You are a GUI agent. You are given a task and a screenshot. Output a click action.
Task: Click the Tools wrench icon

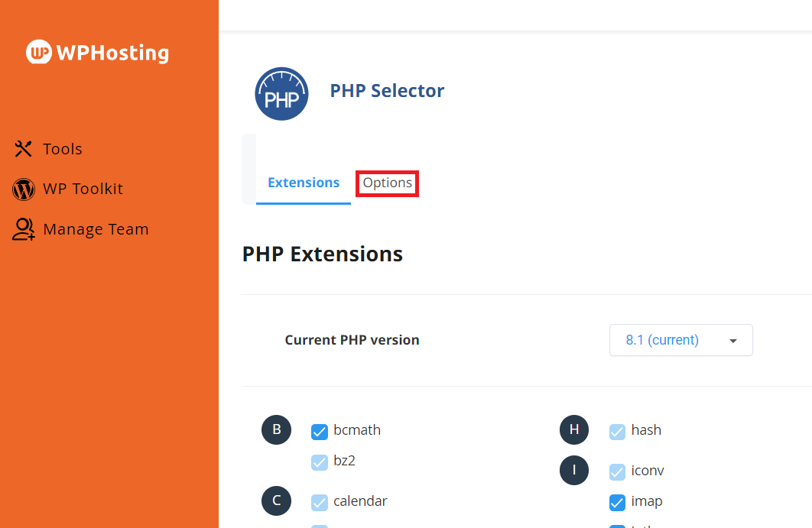(24, 149)
